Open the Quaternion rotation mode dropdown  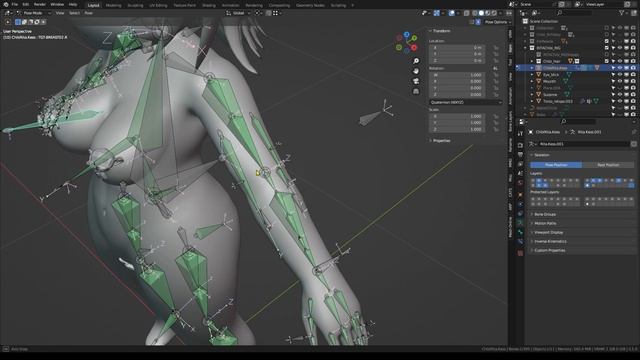point(466,102)
